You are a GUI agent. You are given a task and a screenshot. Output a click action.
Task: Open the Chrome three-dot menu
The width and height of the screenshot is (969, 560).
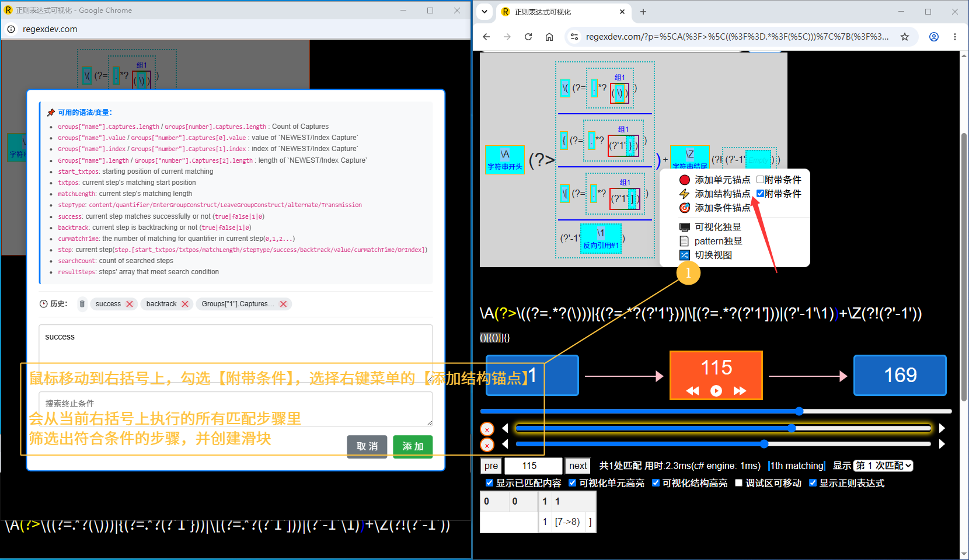coord(955,37)
